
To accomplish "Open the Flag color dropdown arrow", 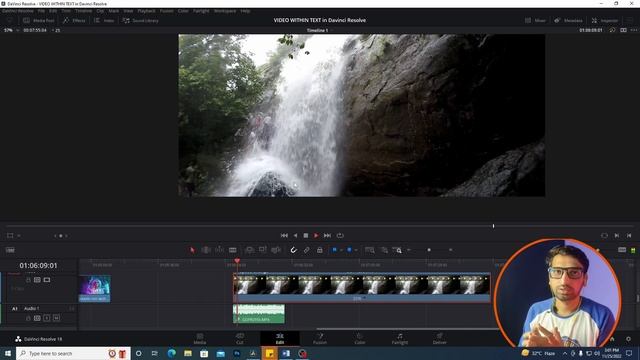I will 341,250.
